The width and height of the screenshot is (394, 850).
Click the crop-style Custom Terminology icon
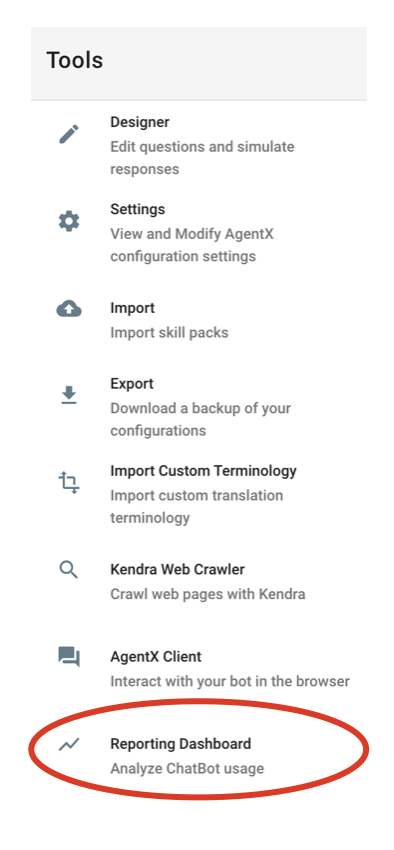coord(69,482)
